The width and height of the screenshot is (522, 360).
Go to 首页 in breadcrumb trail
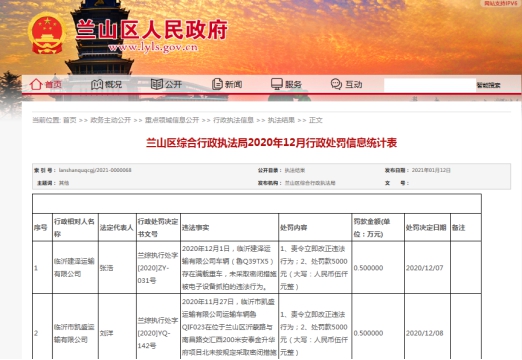pyautogui.click(x=70, y=120)
